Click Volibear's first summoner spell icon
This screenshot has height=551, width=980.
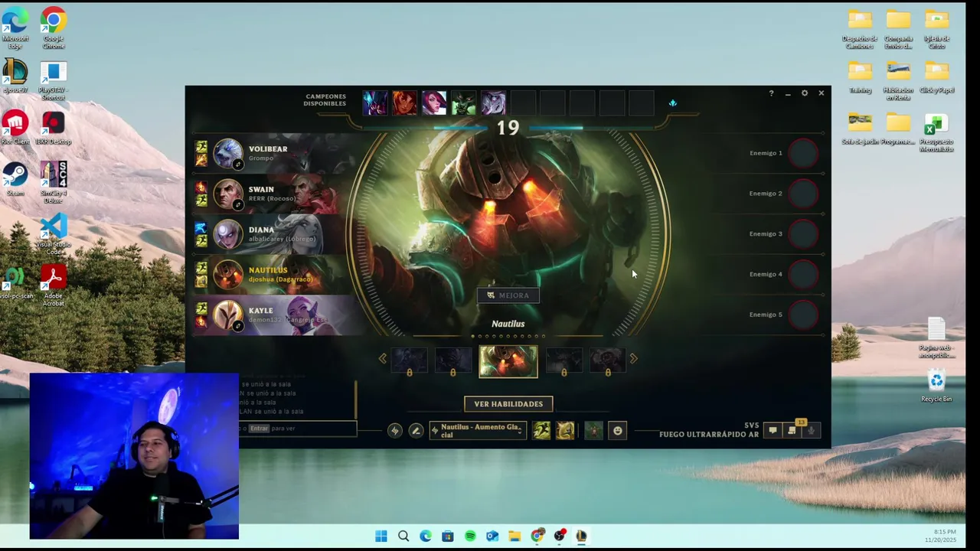pos(201,147)
